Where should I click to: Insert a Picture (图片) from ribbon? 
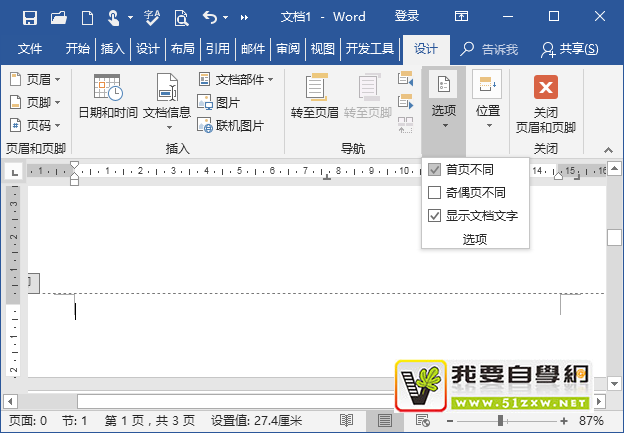pos(220,103)
